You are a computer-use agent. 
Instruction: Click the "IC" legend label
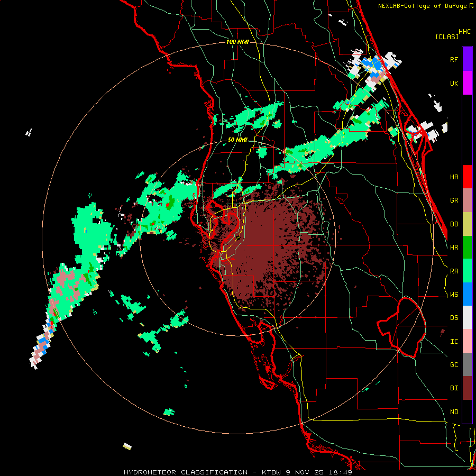click(x=454, y=342)
